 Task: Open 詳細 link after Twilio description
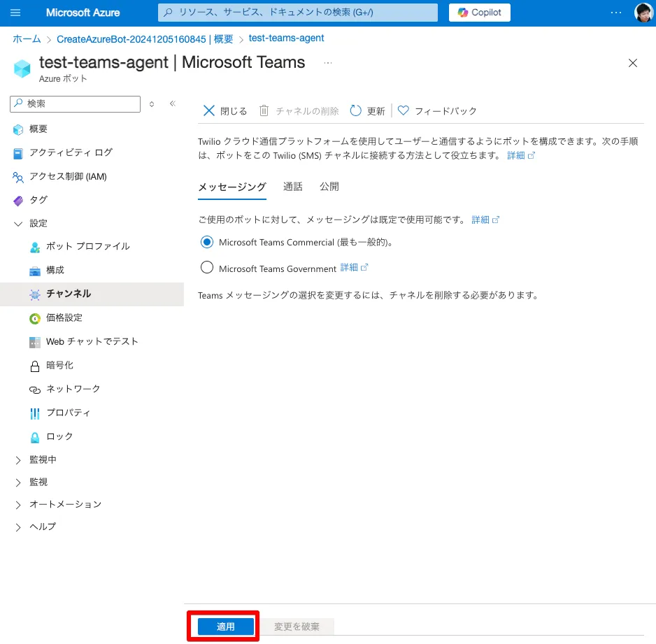pos(520,155)
